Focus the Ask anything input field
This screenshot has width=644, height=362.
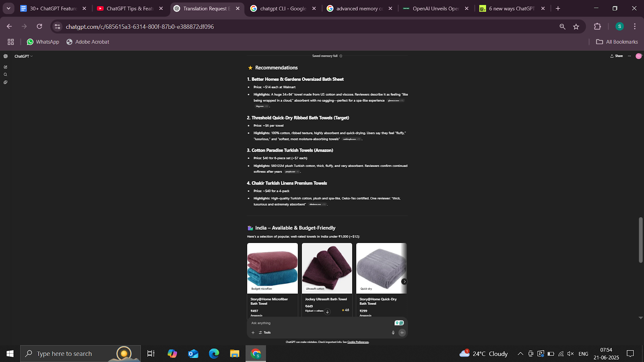tap(322, 323)
